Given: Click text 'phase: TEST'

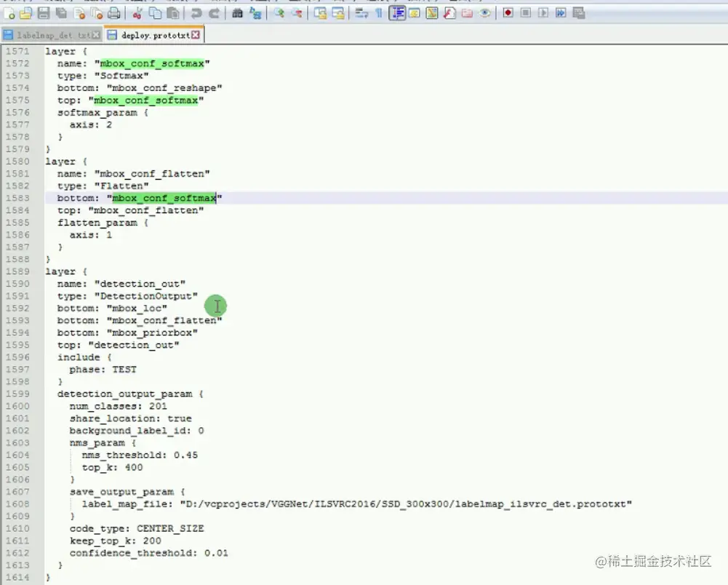Looking at the screenshot, I should click(x=103, y=370).
